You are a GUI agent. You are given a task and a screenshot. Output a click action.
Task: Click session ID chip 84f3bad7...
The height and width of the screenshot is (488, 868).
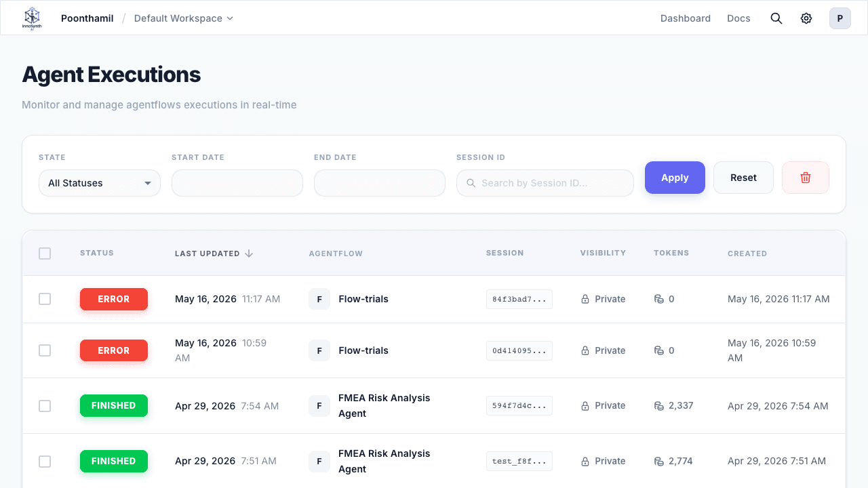tap(519, 299)
